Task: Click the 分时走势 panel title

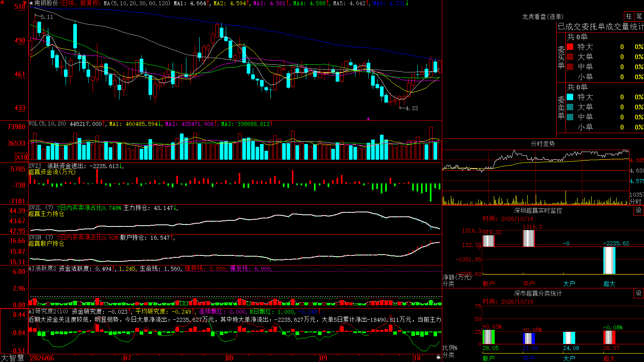Action: (543, 144)
